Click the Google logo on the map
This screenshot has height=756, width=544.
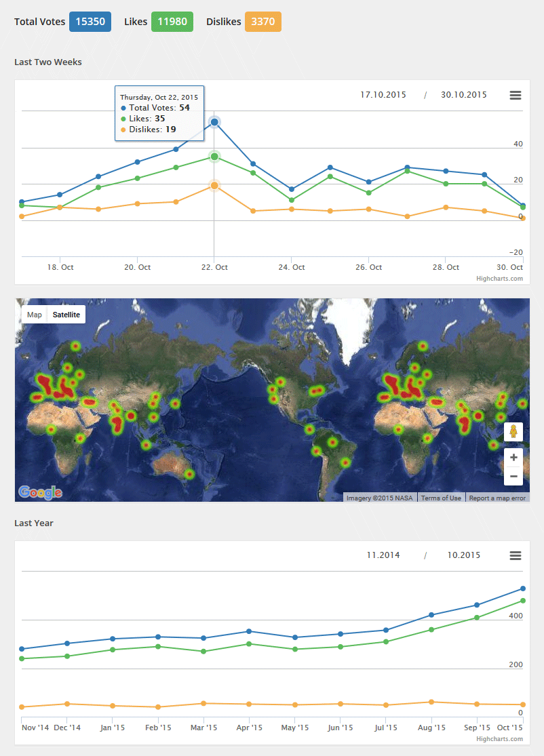[41, 492]
